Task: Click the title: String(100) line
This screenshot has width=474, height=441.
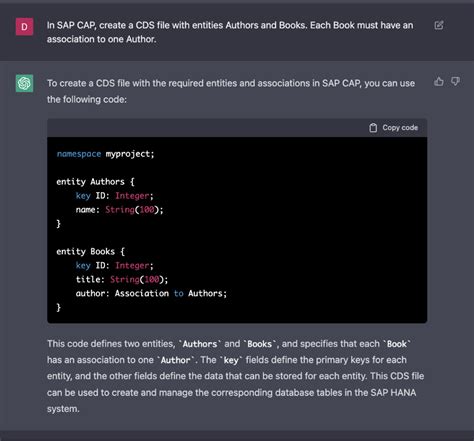Action: coord(122,279)
